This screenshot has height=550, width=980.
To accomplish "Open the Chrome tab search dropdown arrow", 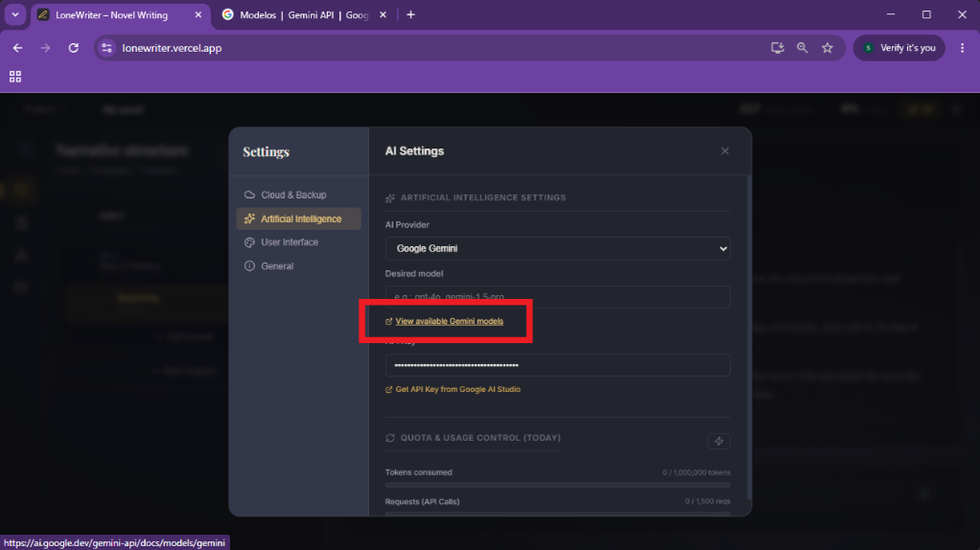I will [15, 15].
